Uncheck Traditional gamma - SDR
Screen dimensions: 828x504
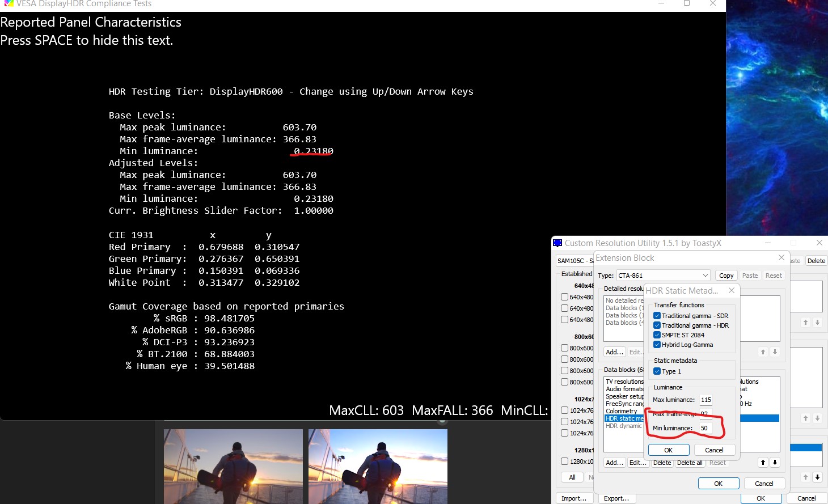657,316
